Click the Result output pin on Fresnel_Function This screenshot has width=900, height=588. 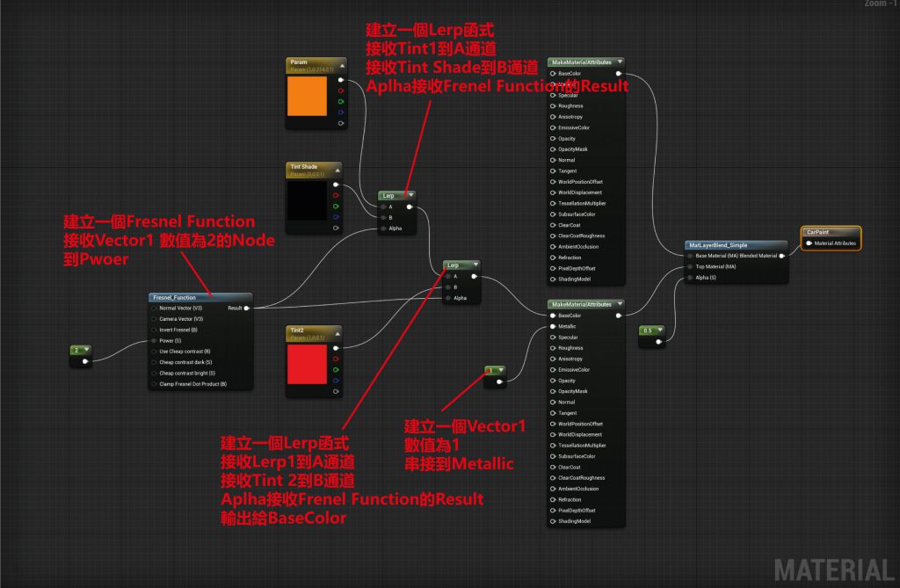tap(246, 309)
